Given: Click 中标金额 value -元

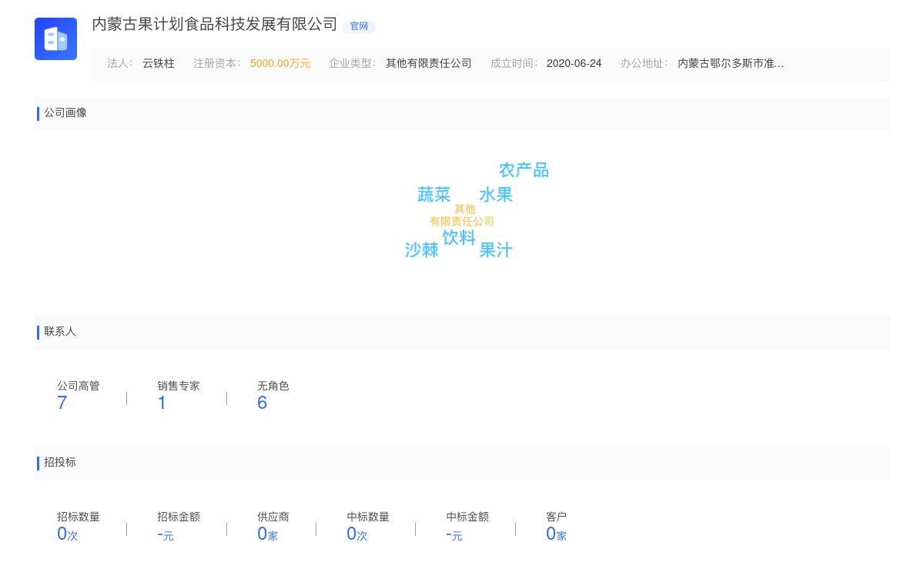Looking at the screenshot, I should click(x=454, y=534).
